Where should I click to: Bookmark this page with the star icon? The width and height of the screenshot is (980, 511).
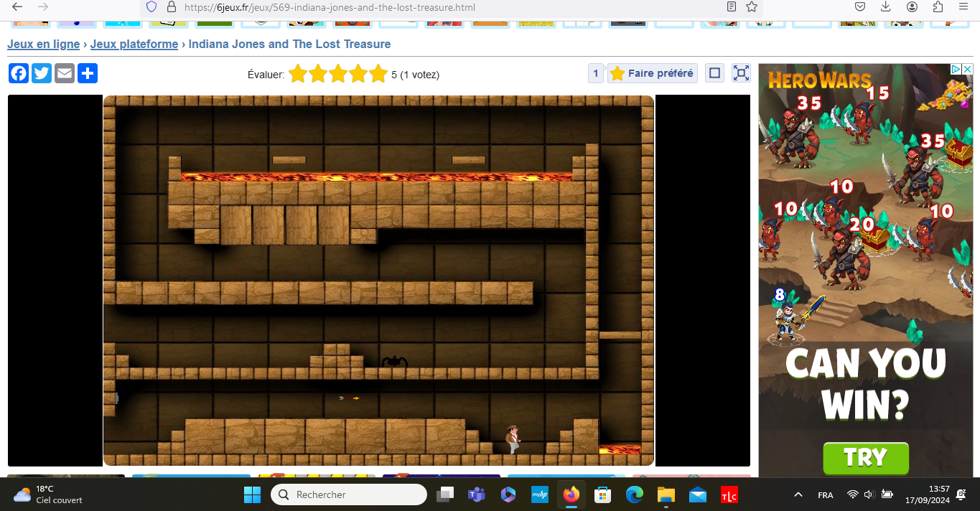click(752, 7)
